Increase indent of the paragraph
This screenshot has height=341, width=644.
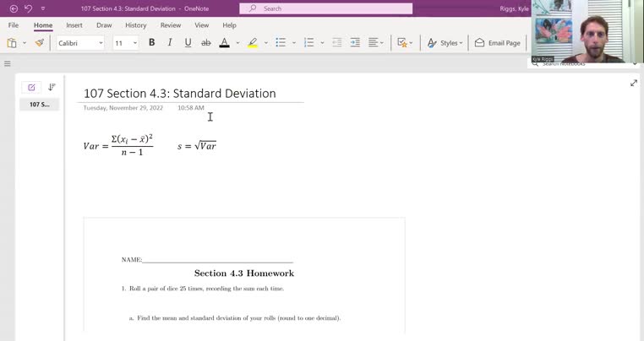[x=355, y=43]
